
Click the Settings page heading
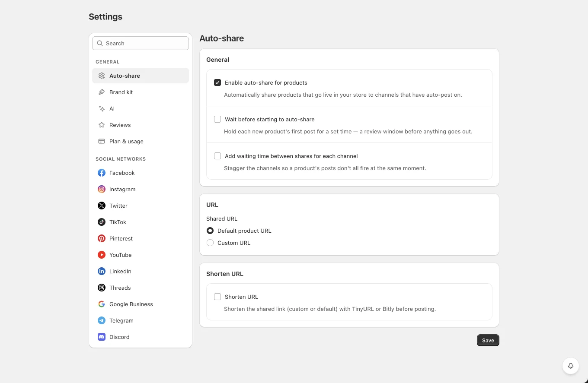(x=105, y=17)
